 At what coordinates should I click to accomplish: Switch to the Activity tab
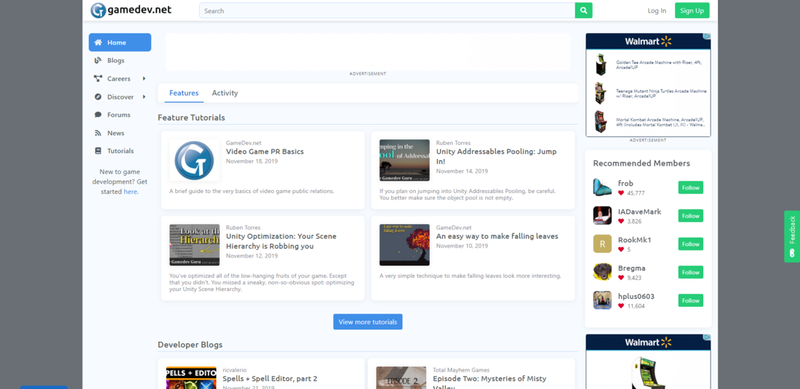point(225,93)
